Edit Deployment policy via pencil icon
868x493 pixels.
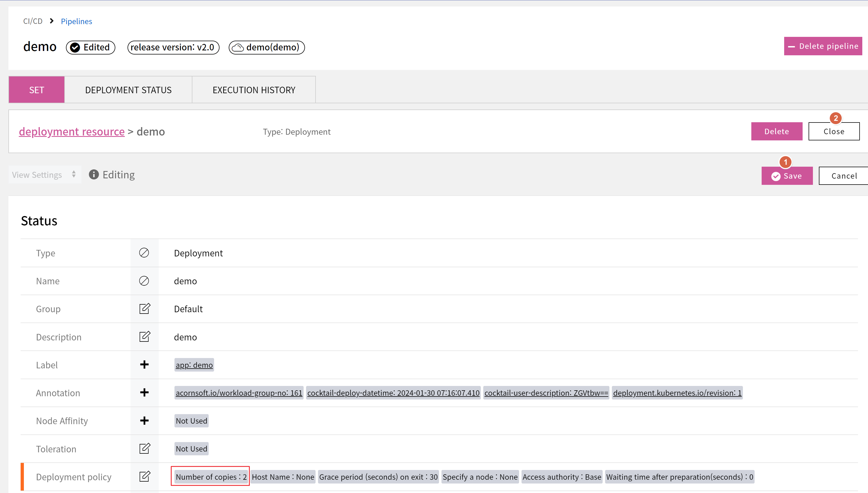click(144, 477)
